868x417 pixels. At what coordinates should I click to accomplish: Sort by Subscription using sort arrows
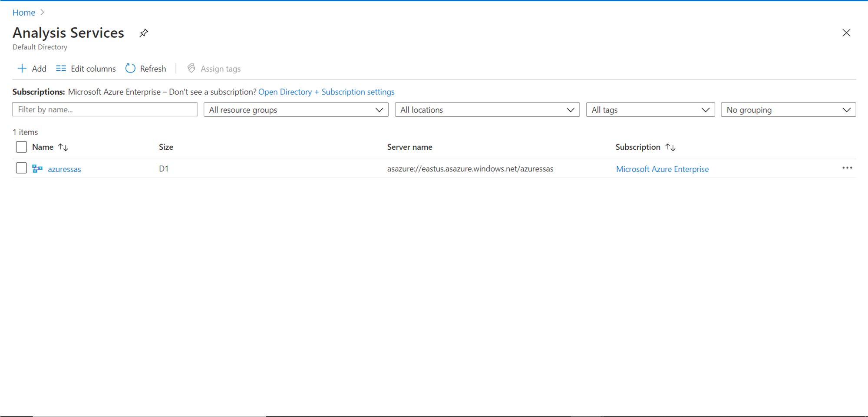[x=670, y=148]
